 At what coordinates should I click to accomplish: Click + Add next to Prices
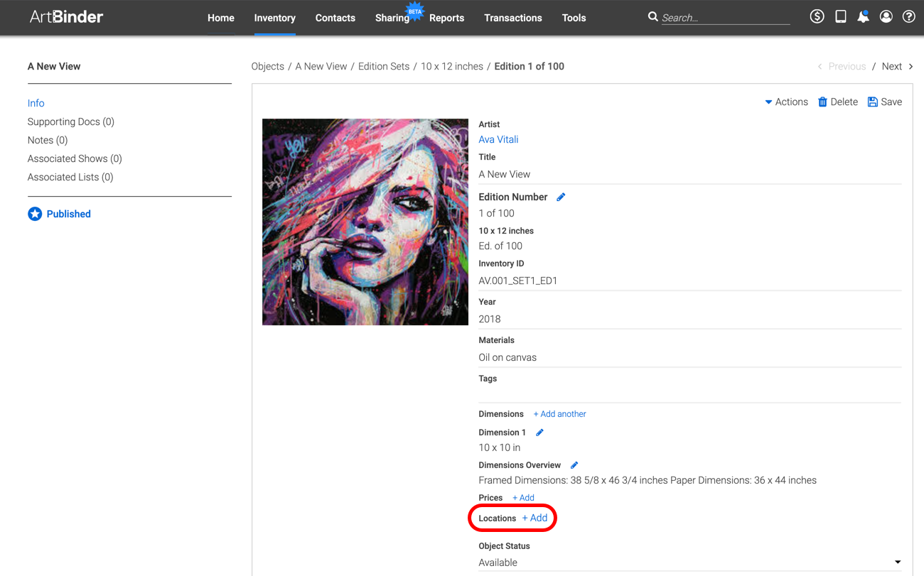[523, 498]
